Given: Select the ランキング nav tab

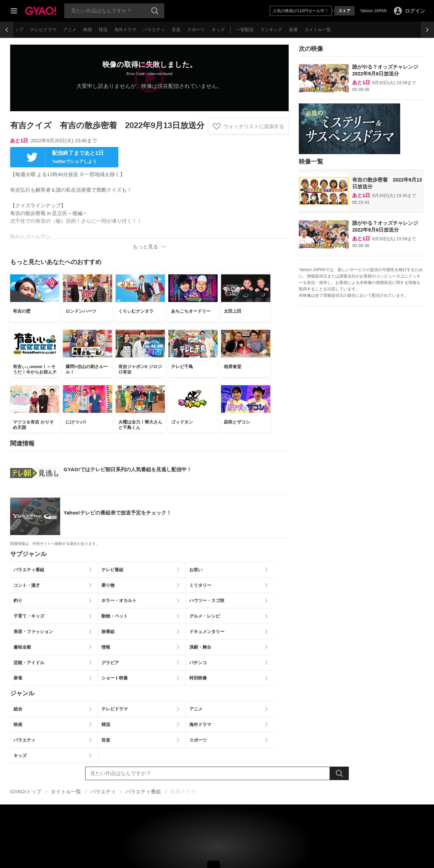Looking at the screenshot, I should point(271,30).
